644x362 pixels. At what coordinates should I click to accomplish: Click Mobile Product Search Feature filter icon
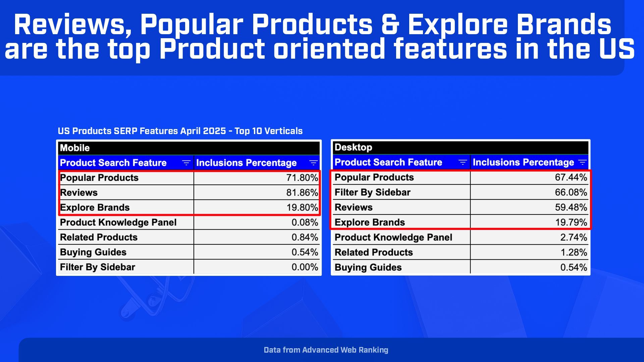[186, 163]
